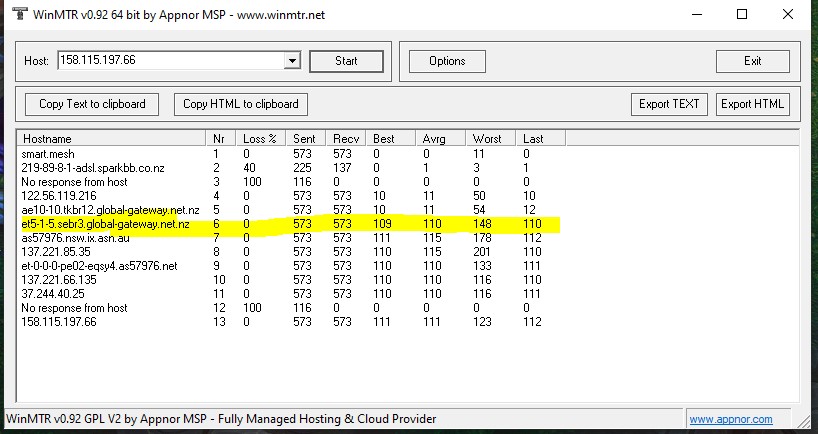Select the 137.221.66.135 hop

tap(291, 280)
